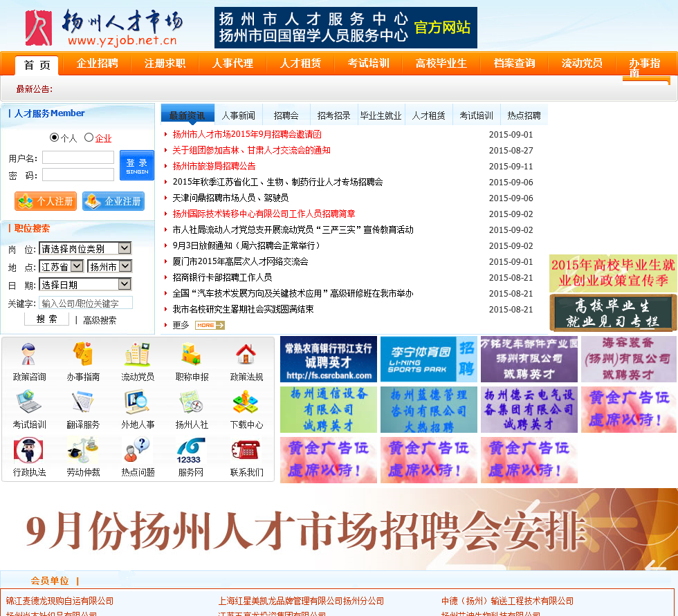Open the 热点问题 question icon
Image resolution: width=678 pixels, height=616 pixels.
point(138,449)
